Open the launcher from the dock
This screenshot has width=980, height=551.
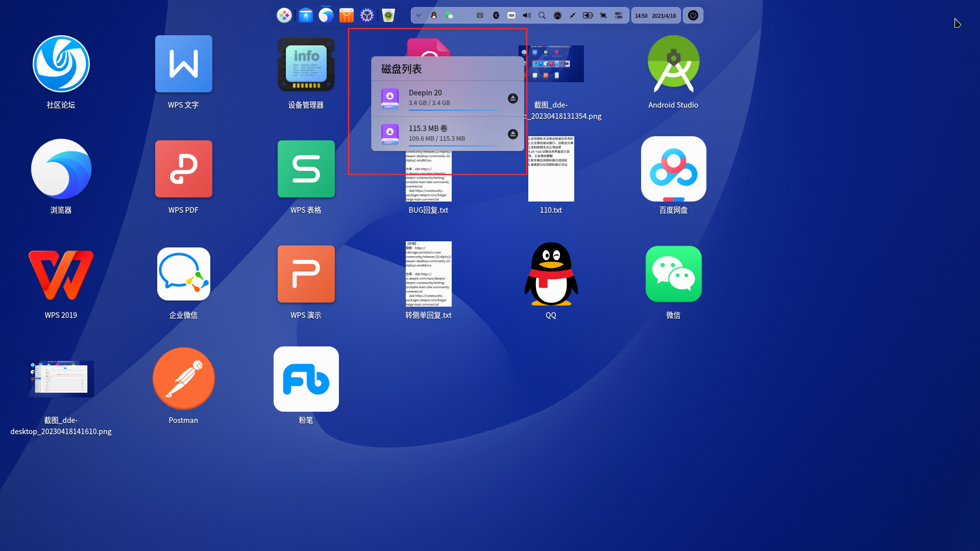[284, 15]
